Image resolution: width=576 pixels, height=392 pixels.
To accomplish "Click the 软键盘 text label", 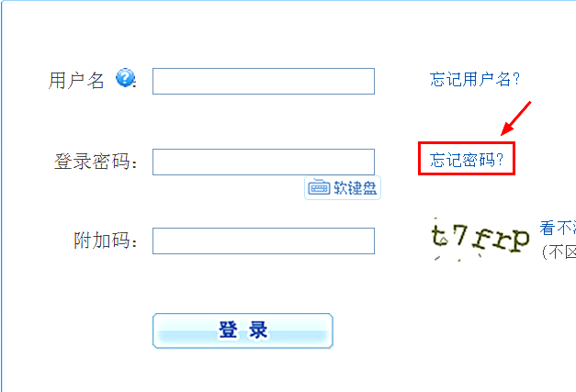I will [x=356, y=188].
